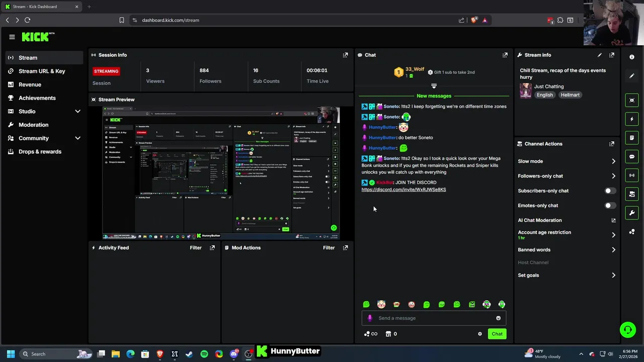Open the discord.com invite link in chat
Viewport: 644px width, 362px height.
pos(404,190)
